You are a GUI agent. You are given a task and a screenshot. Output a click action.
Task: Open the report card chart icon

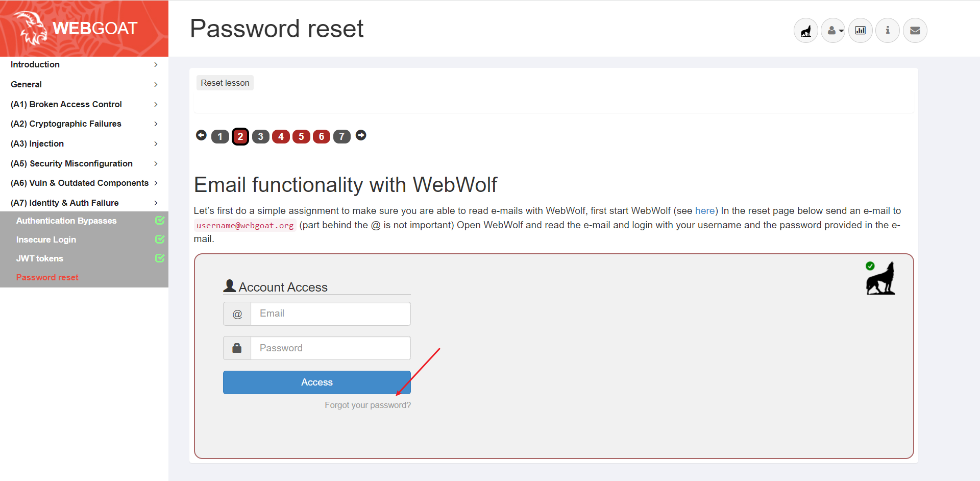click(861, 31)
